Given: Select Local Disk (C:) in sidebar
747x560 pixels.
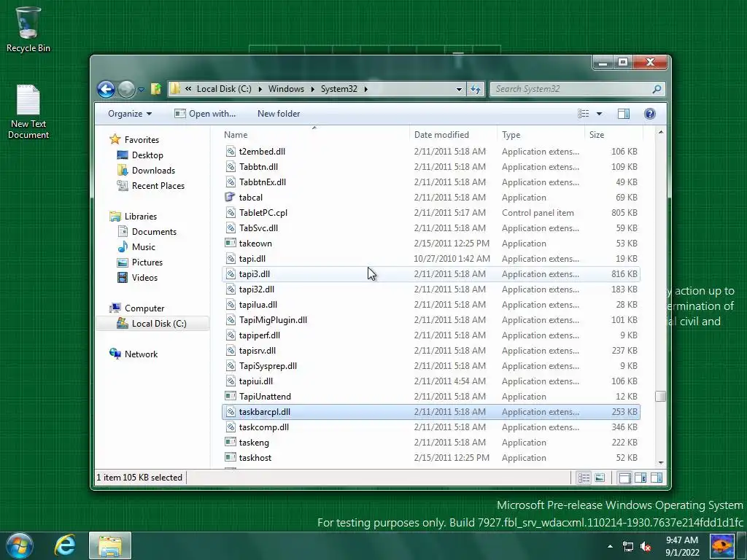Looking at the screenshot, I should (x=152, y=323).
